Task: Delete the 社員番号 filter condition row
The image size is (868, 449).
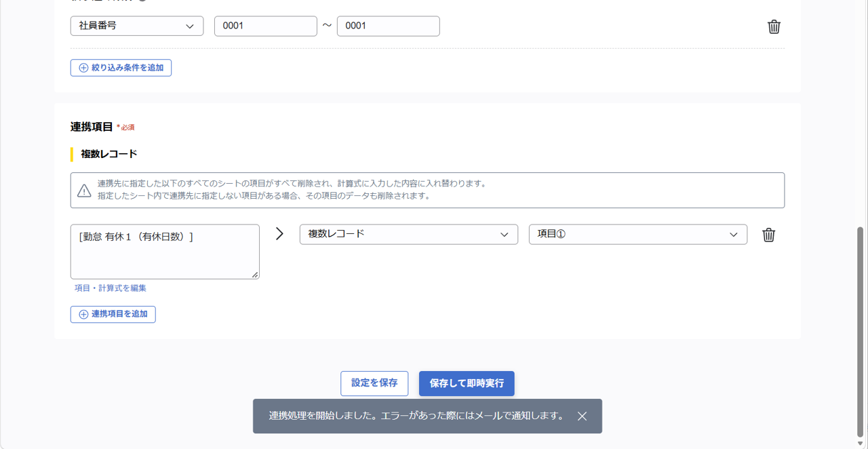Action: click(774, 26)
